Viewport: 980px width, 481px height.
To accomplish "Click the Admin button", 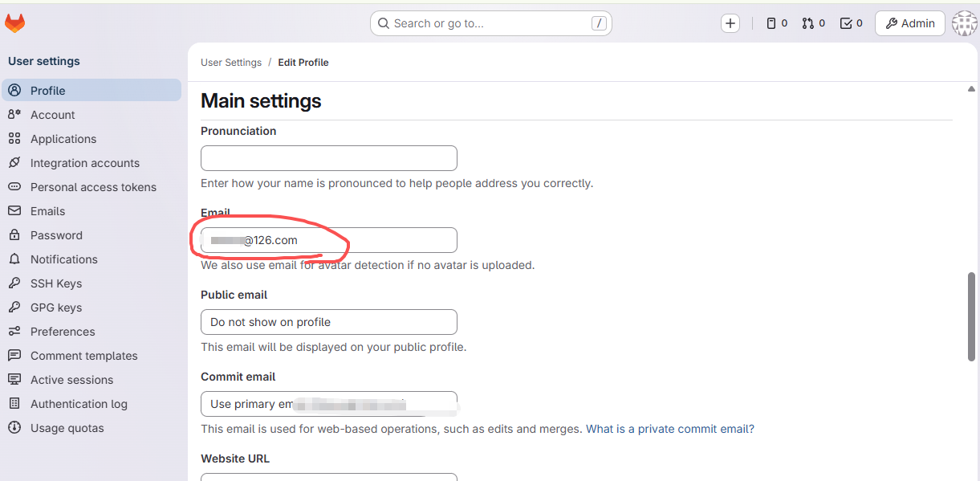I will (909, 23).
